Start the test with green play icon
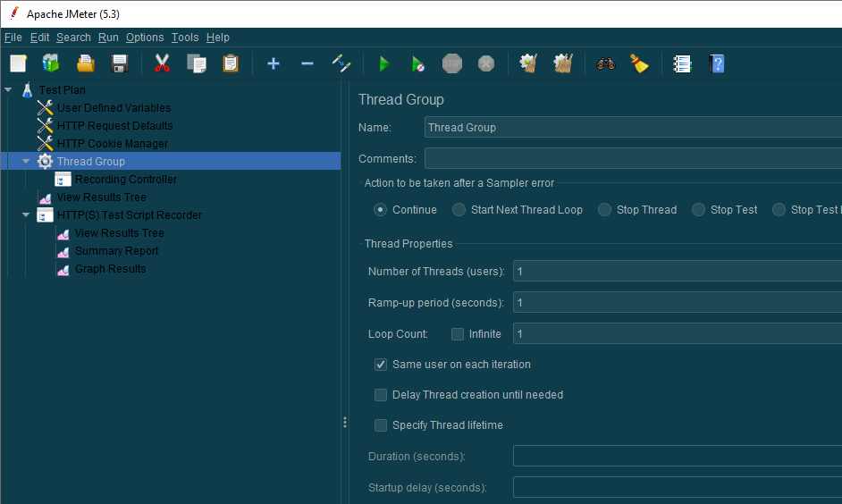This screenshot has height=504, width=842. (384, 63)
